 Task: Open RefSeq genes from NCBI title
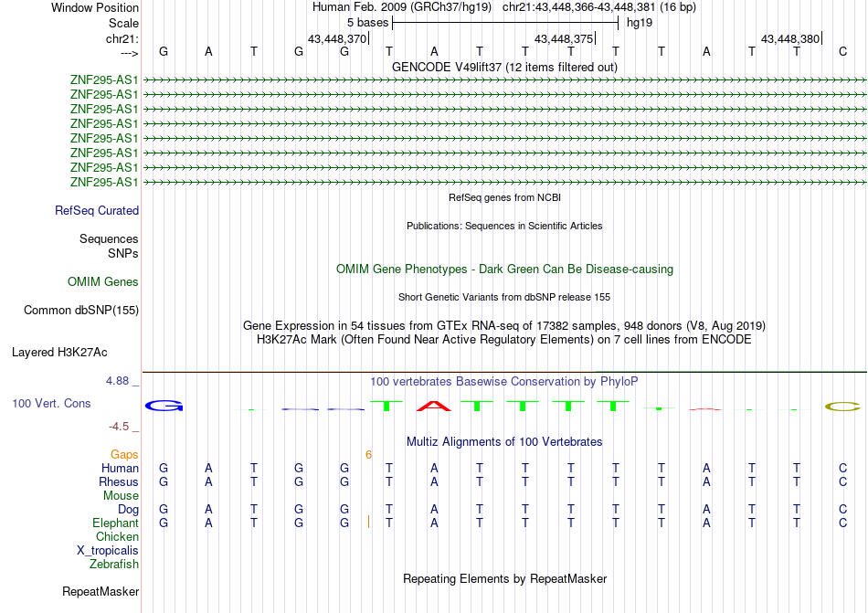[x=504, y=197]
